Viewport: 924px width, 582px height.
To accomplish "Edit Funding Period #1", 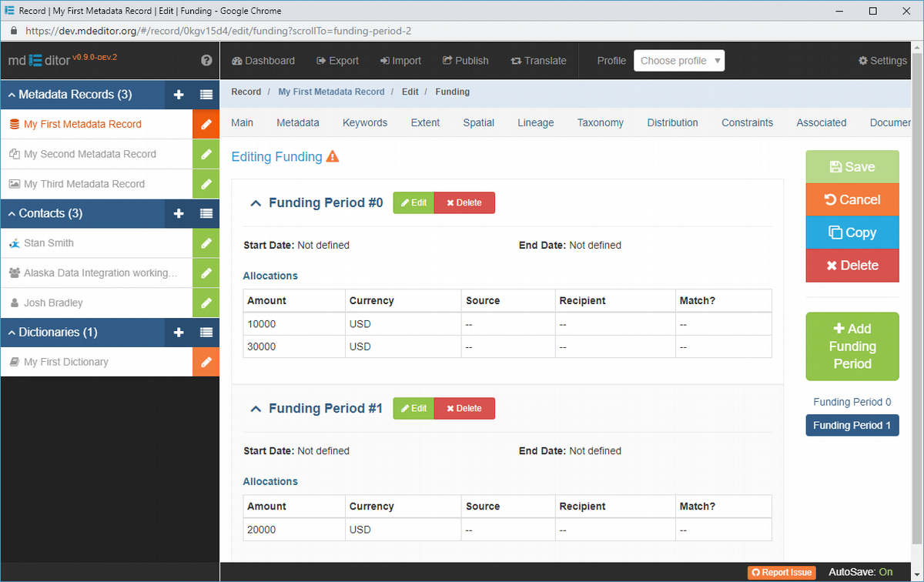I will [413, 409].
